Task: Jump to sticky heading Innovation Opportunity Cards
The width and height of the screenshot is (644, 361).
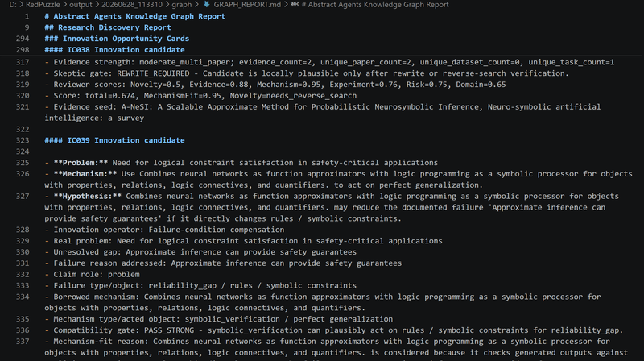Action: (x=117, y=38)
